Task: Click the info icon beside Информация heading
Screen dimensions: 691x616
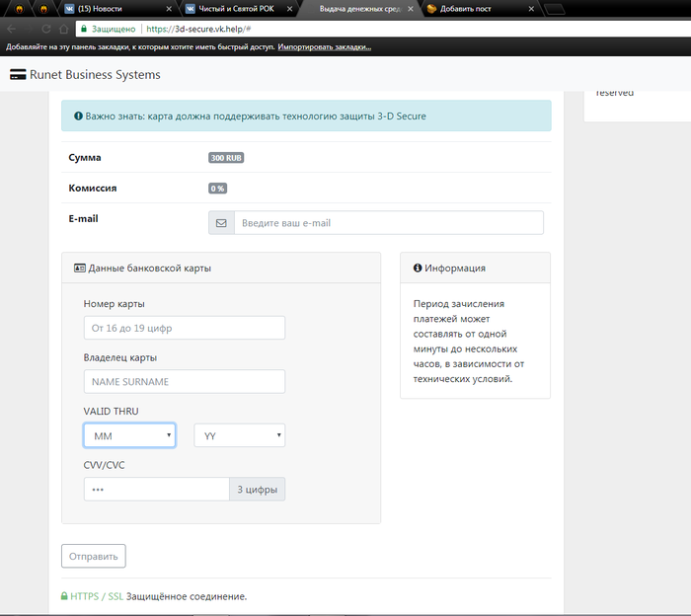Action: coord(418,268)
